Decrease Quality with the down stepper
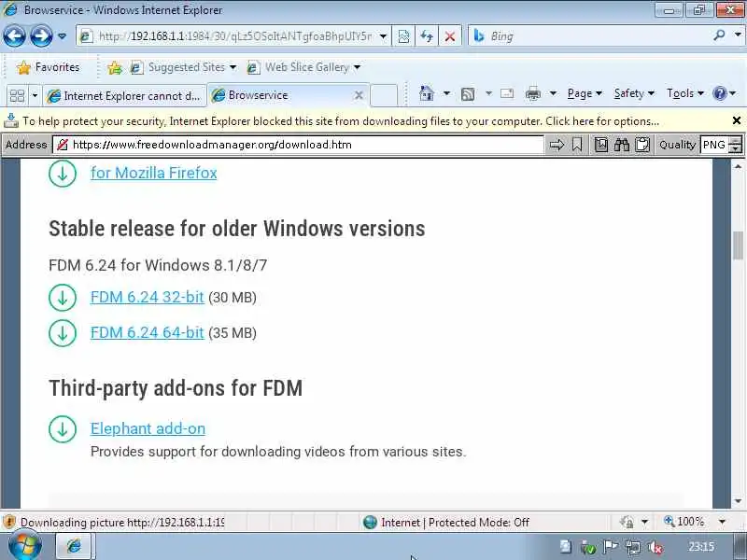Screen dimensions: 747x560 point(736,148)
